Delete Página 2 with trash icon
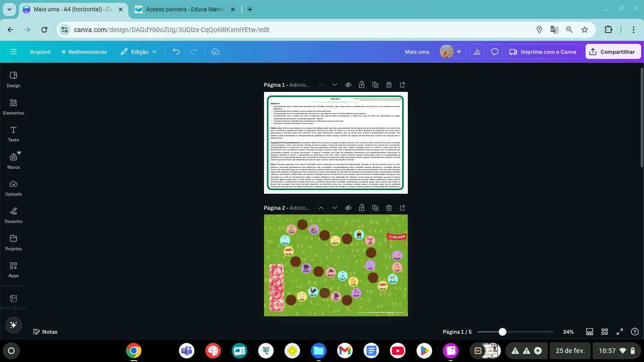644x362 pixels. point(389,208)
